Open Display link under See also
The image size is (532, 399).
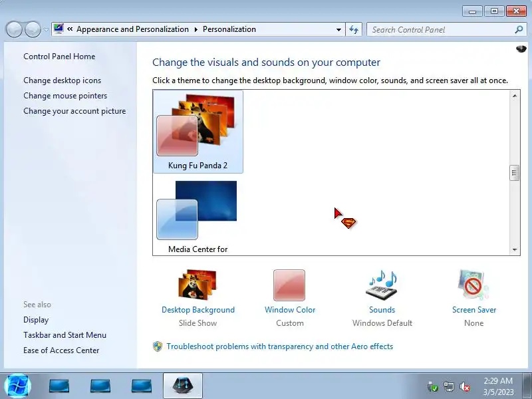point(36,320)
